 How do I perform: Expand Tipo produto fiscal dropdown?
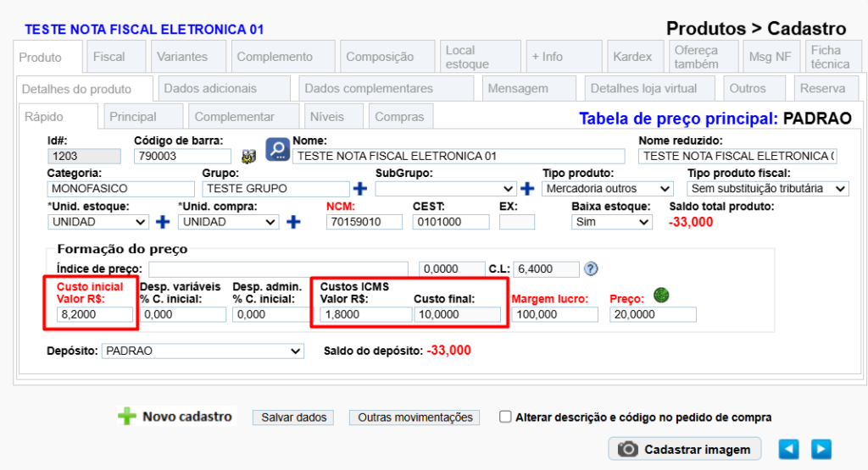[768, 189]
